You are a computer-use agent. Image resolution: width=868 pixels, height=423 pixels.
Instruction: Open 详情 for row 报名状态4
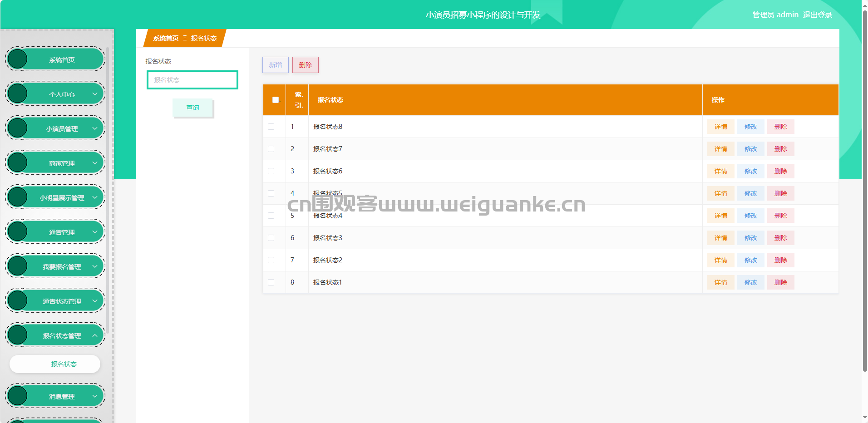pyautogui.click(x=721, y=216)
